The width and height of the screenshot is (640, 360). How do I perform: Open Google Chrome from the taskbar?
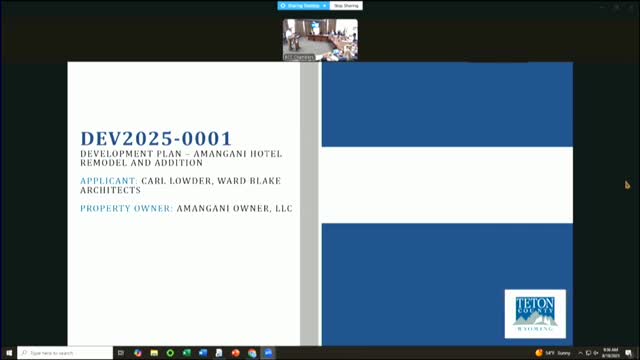[252, 353]
